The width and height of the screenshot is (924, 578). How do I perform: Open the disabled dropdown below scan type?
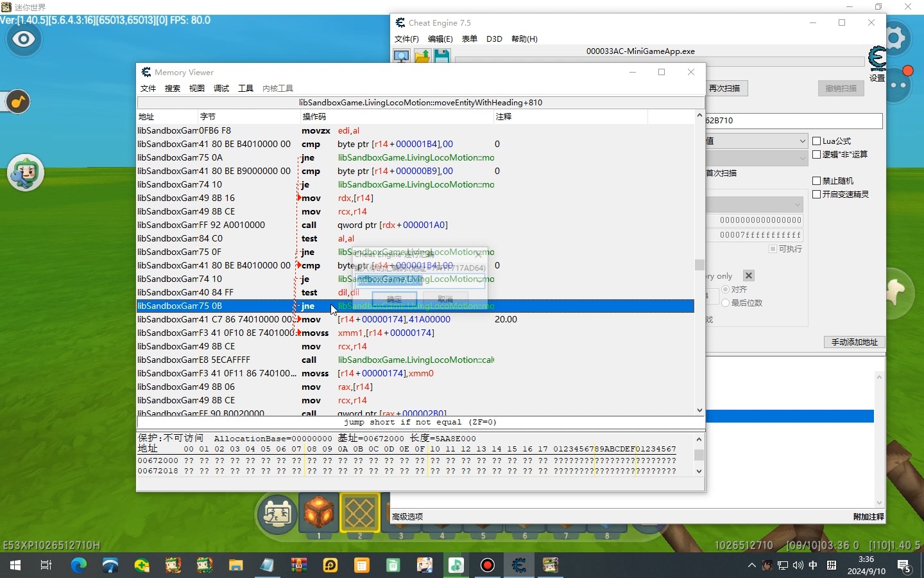(x=756, y=157)
